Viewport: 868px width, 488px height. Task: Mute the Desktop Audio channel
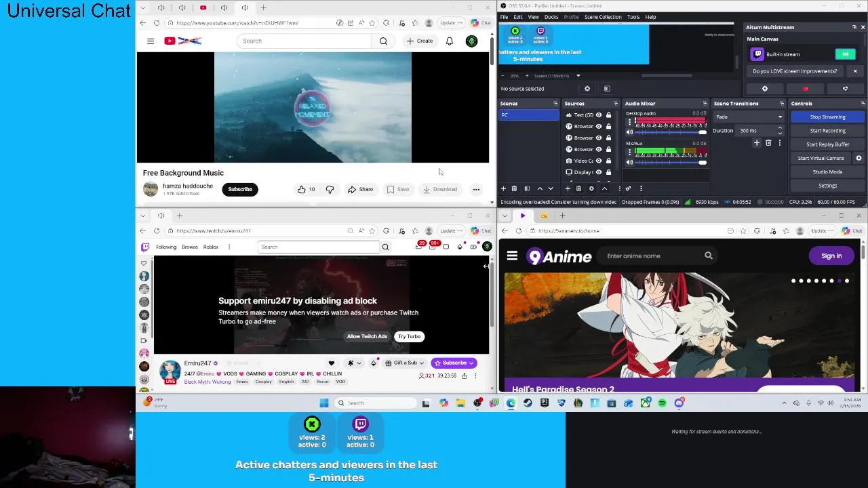tap(630, 132)
